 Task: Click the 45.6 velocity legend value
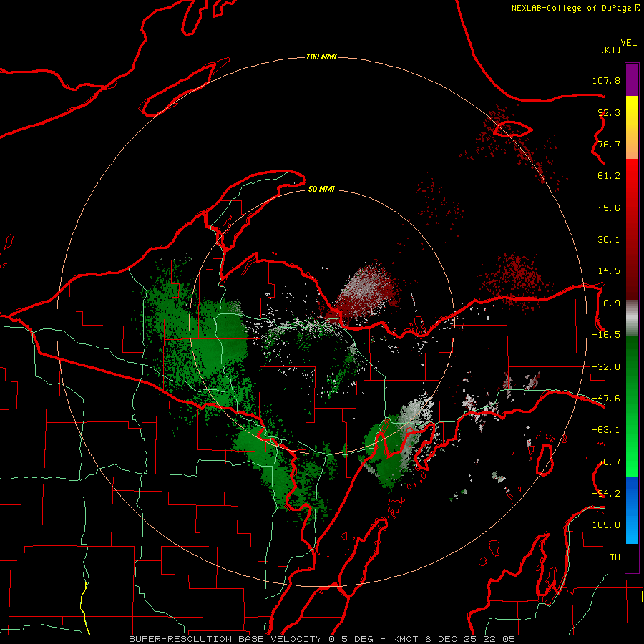pos(609,208)
